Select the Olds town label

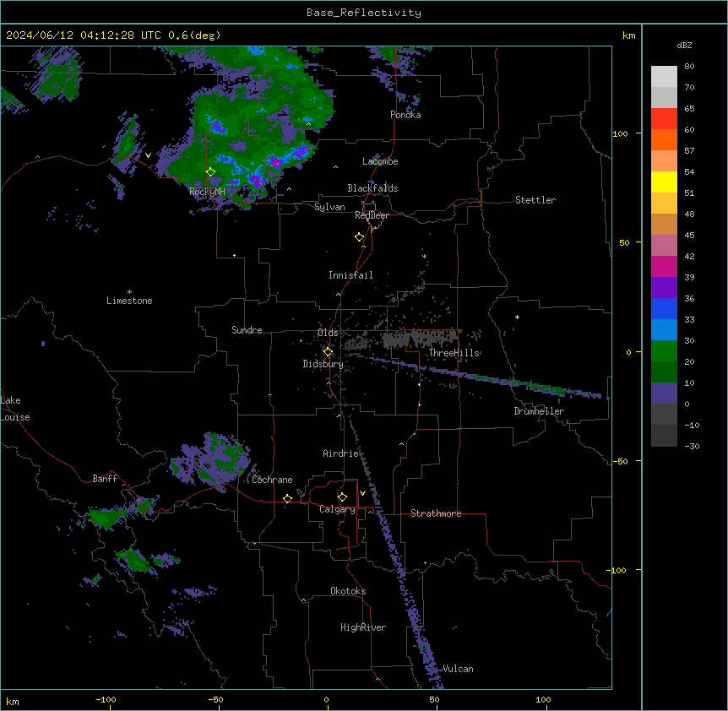click(328, 333)
